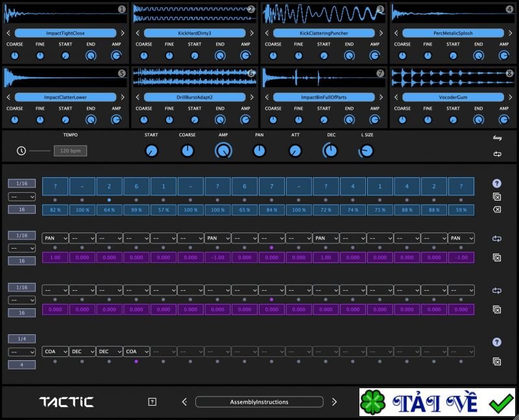
Task: Load next sample after KickClatteringPuncher
Action: (x=381, y=33)
